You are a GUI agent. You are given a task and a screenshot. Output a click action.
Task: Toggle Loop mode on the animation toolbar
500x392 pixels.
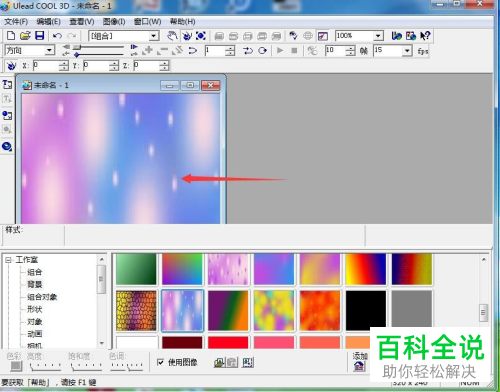tap(263, 51)
